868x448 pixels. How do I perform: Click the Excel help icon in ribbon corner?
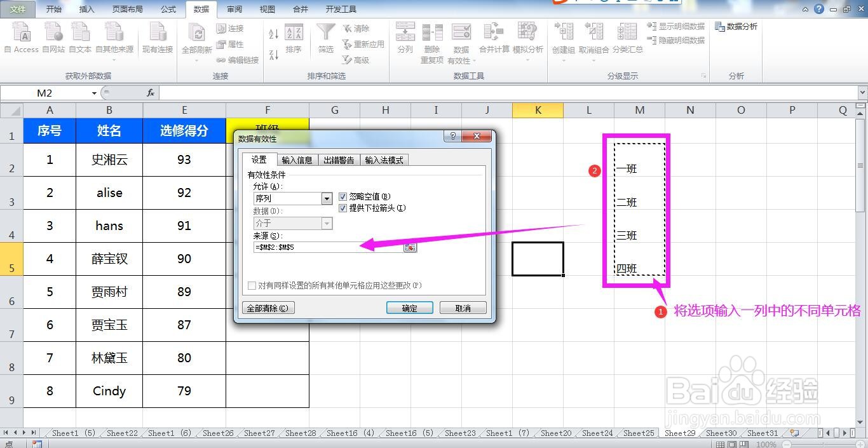point(819,9)
